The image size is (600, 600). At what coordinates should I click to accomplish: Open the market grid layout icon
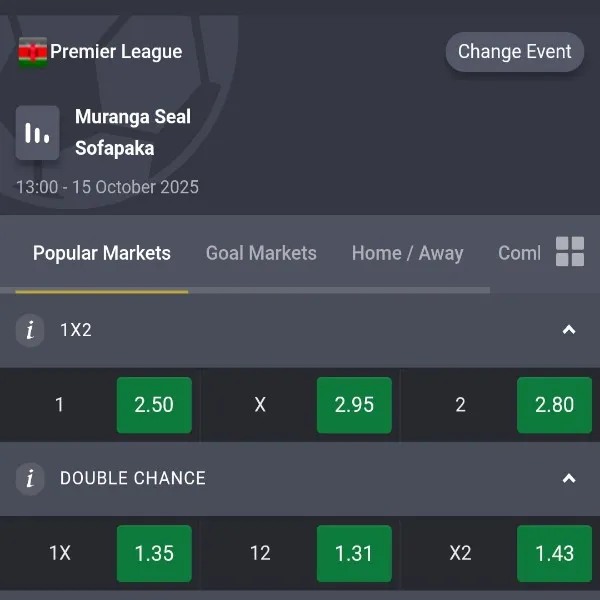570,252
